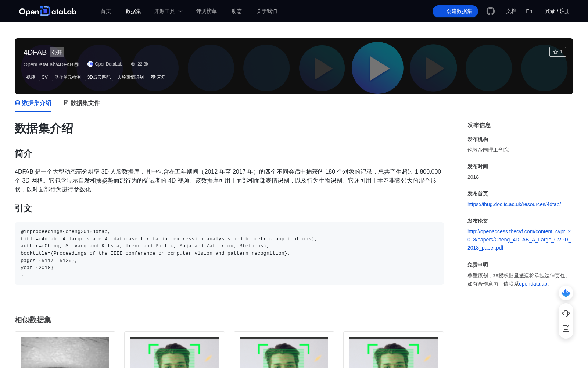Open the GitHub icon link
Image resolution: width=588 pixels, height=368 pixels.
coord(490,11)
